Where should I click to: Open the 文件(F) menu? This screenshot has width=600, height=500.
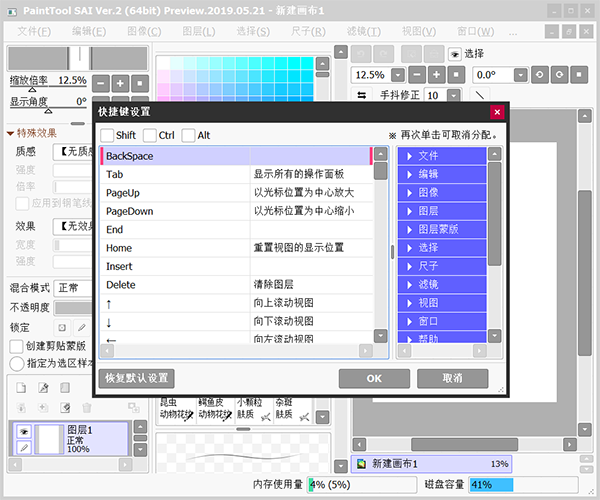pos(34,31)
